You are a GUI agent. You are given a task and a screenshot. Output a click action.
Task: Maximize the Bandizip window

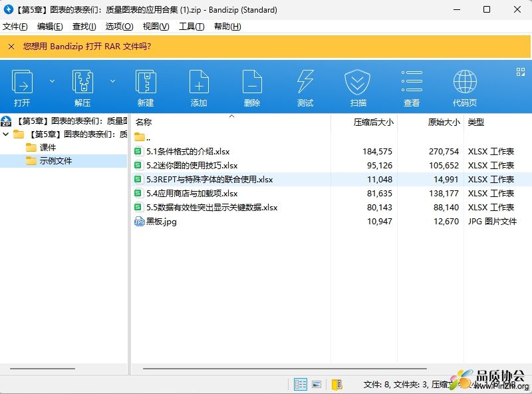click(x=487, y=9)
